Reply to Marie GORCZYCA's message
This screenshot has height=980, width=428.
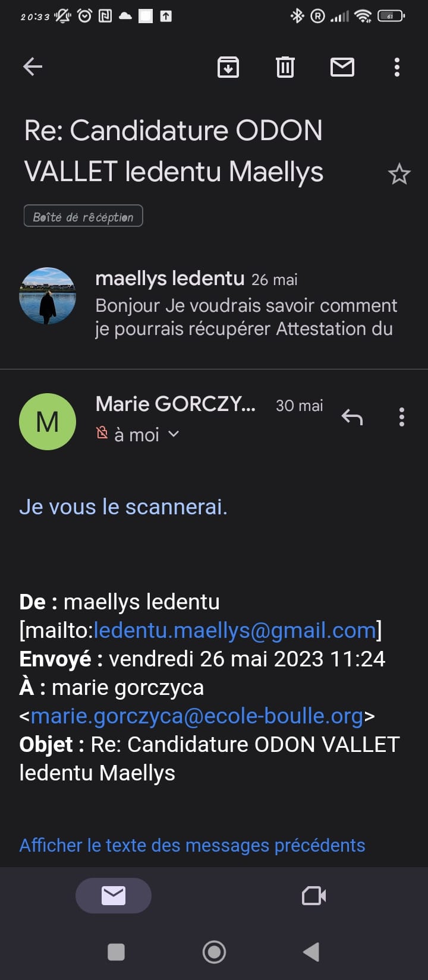(x=352, y=418)
